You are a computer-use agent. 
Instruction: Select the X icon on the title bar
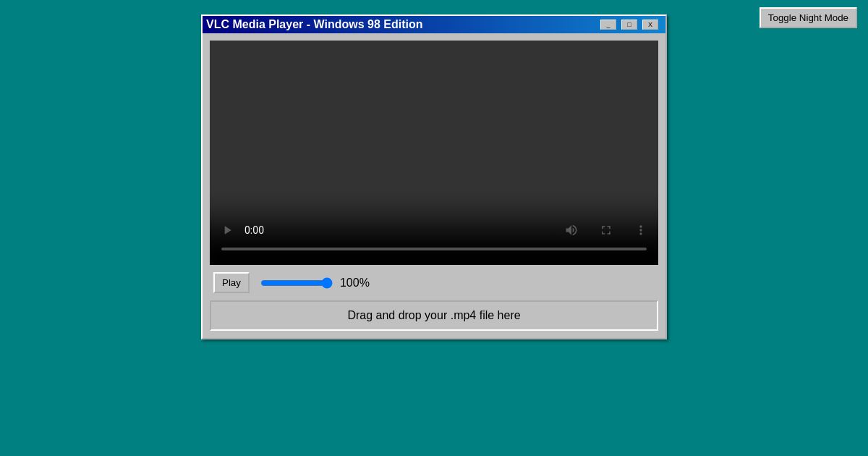point(650,24)
